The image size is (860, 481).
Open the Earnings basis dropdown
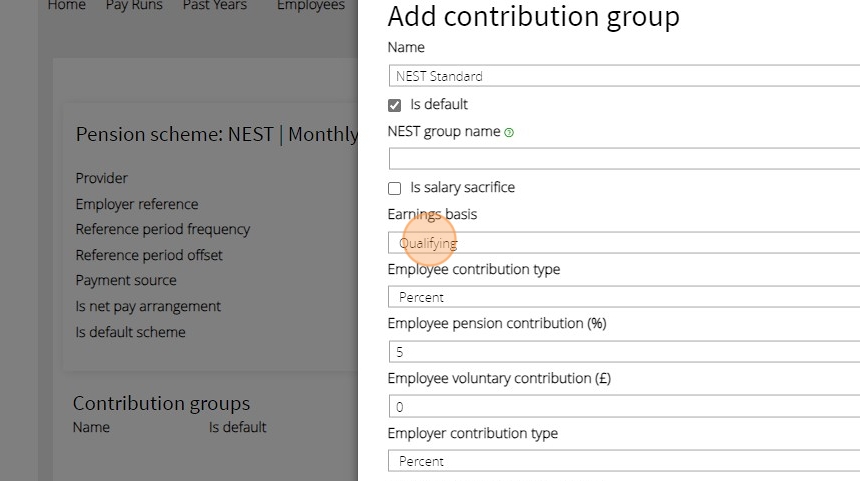pyautogui.click(x=624, y=243)
